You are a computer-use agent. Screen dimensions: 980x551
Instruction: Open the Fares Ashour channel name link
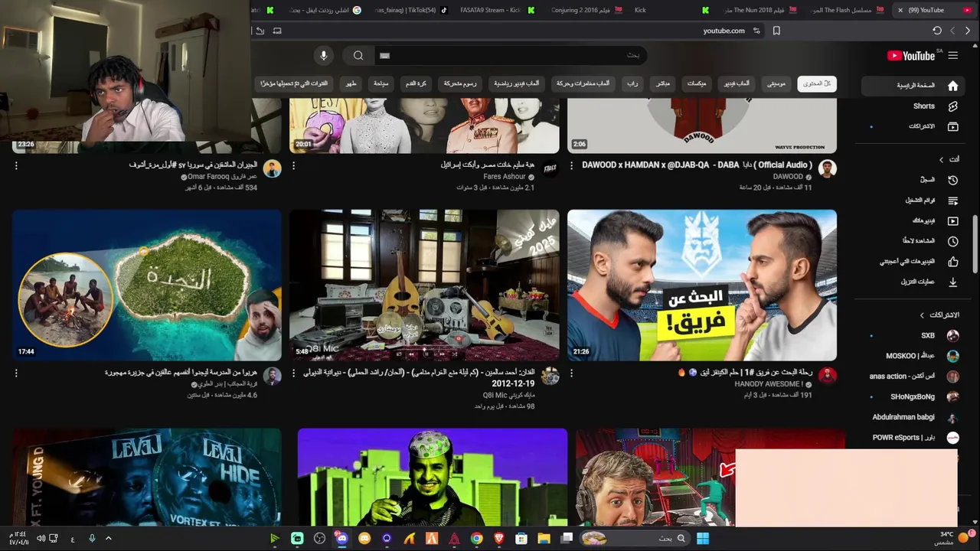[505, 177]
